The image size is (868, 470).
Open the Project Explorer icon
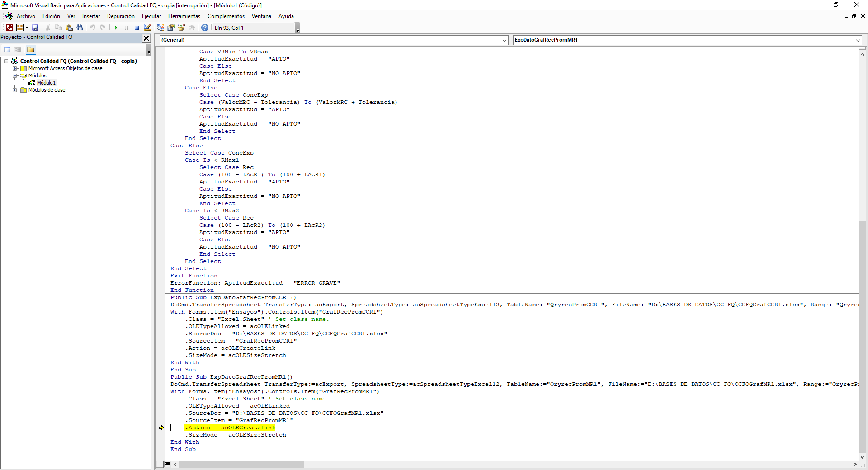tap(160, 28)
